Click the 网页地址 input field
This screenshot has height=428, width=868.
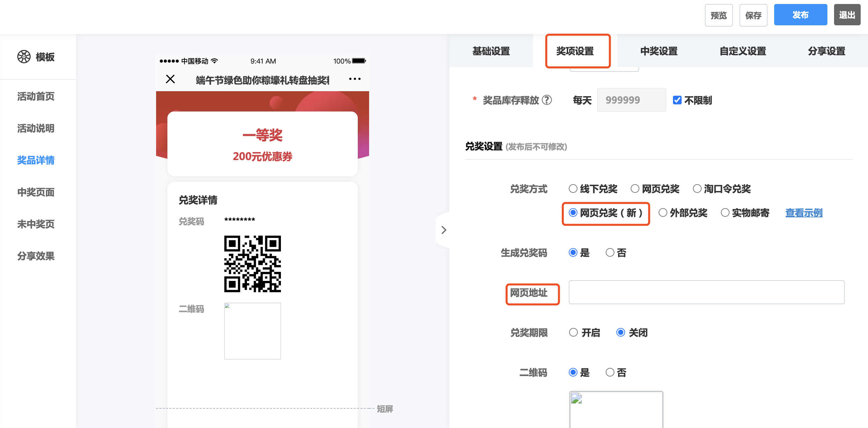706,292
